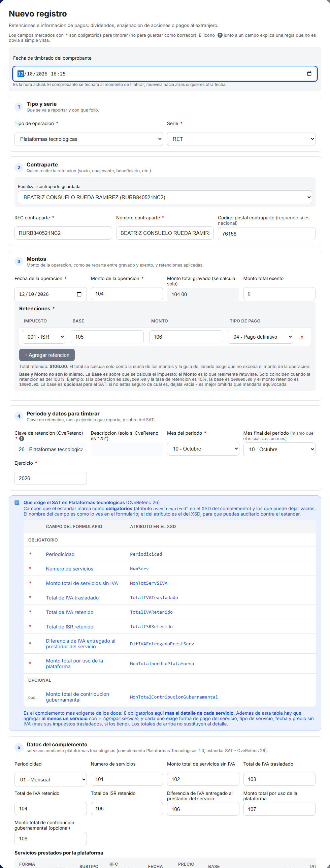Click the Monto total exento field

[279, 294]
